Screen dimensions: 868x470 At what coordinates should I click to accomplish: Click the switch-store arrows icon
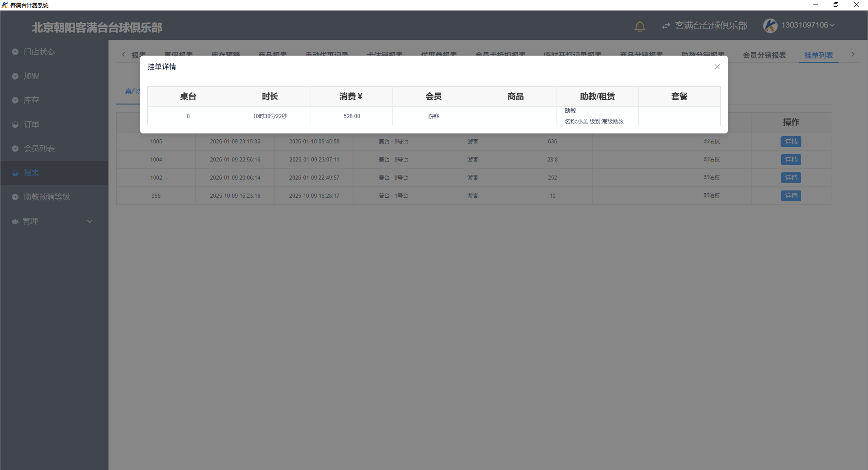click(x=666, y=26)
